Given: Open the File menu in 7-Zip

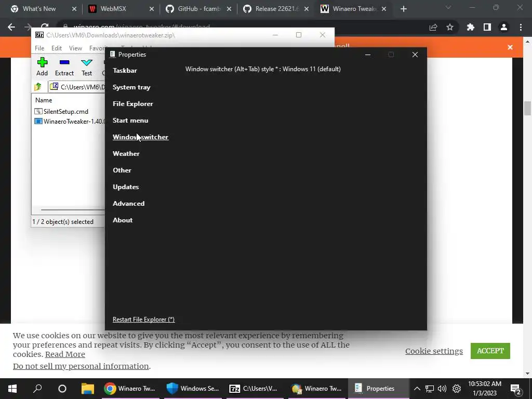Looking at the screenshot, I should (x=39, y=48).
